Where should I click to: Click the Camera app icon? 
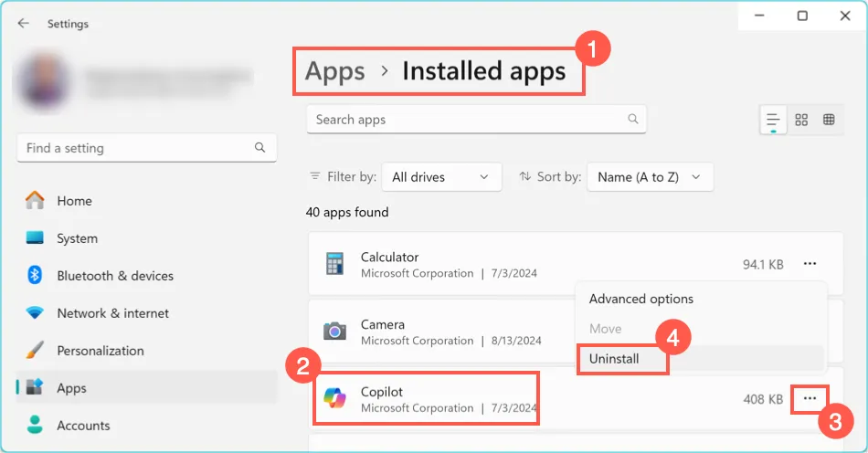point(334,332)
